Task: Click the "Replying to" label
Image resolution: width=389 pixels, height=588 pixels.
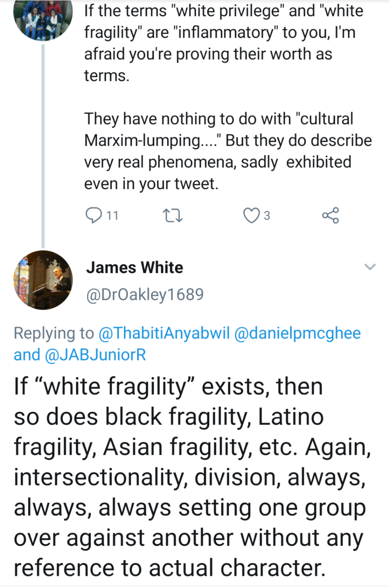Action: point(54,333)
